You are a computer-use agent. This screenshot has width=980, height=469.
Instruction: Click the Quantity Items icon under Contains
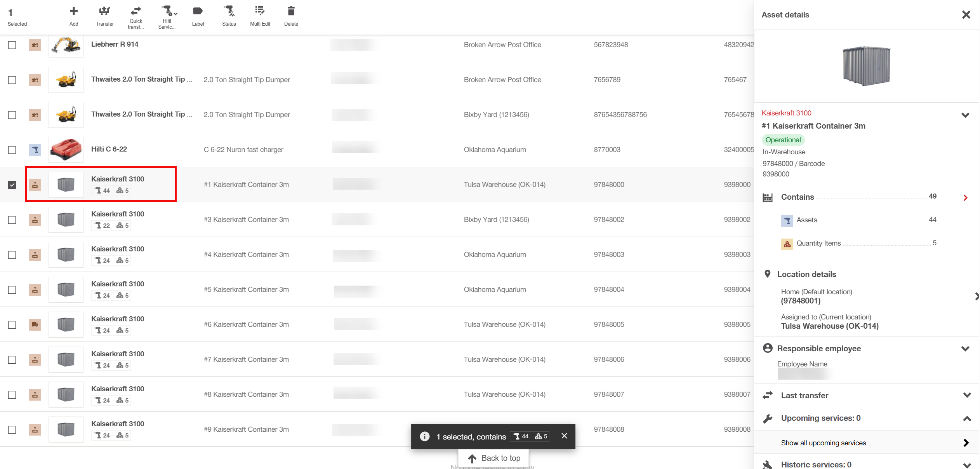tap(787, 244)
